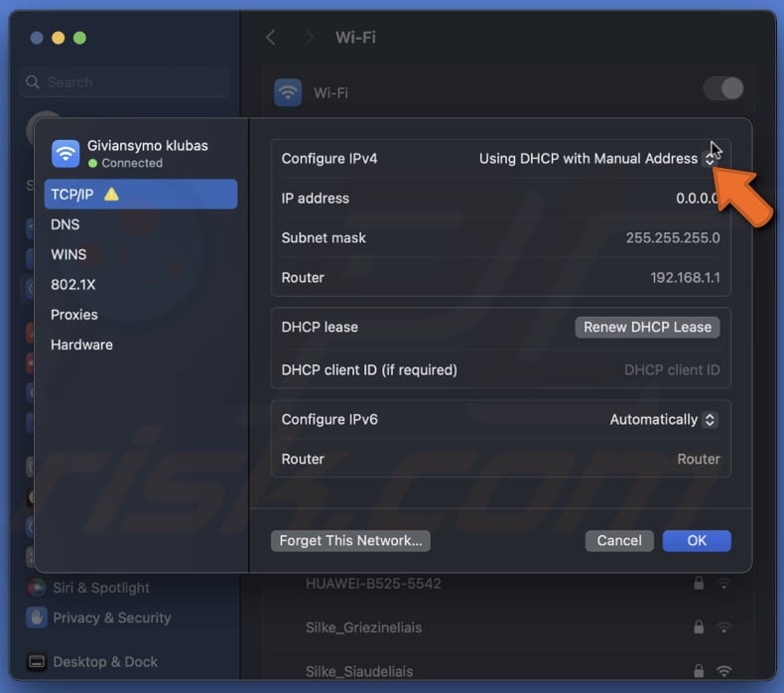
Task: Click the signal icon for HUAWEI-B525-5542
Action: 723,584
